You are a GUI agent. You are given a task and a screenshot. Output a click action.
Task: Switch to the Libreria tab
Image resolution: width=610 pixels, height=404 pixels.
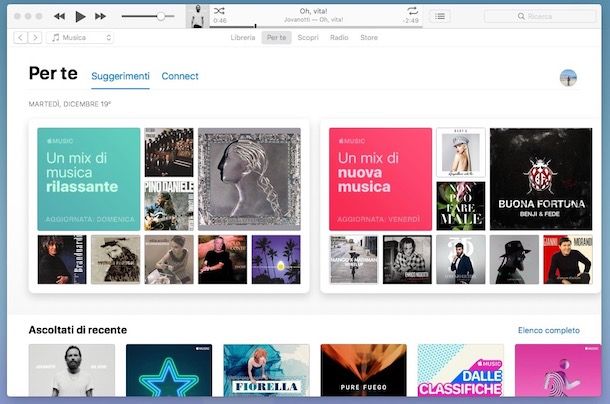[x=243, y=37]
